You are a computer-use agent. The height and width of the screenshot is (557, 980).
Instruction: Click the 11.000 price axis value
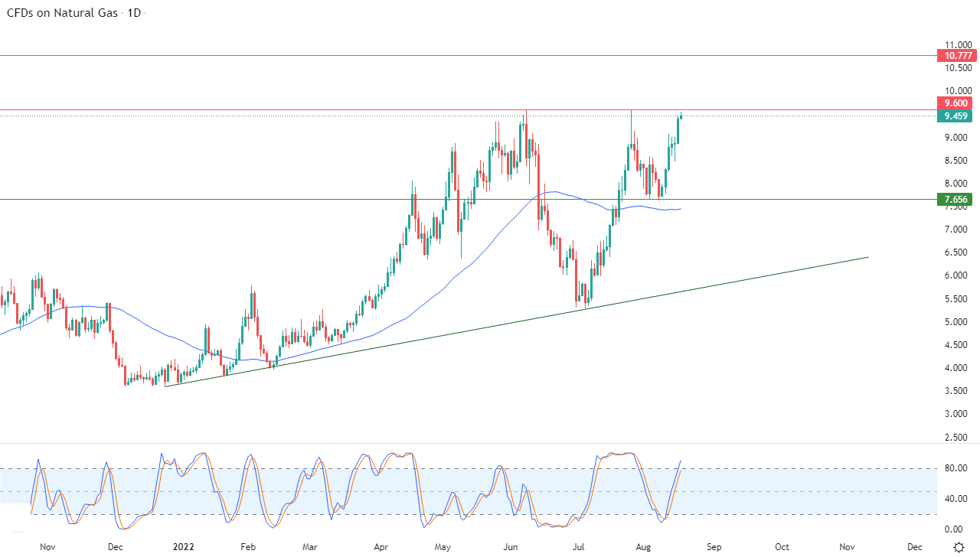(x=958, y=44)
